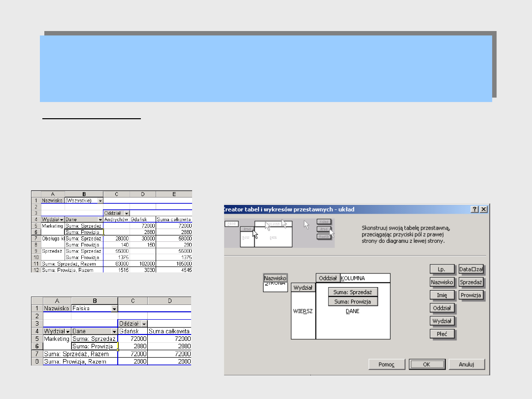This screenshot has height=399, width=532.
Task: Select row 8 header in lower spreadsheet
Action: coord(37,361)
